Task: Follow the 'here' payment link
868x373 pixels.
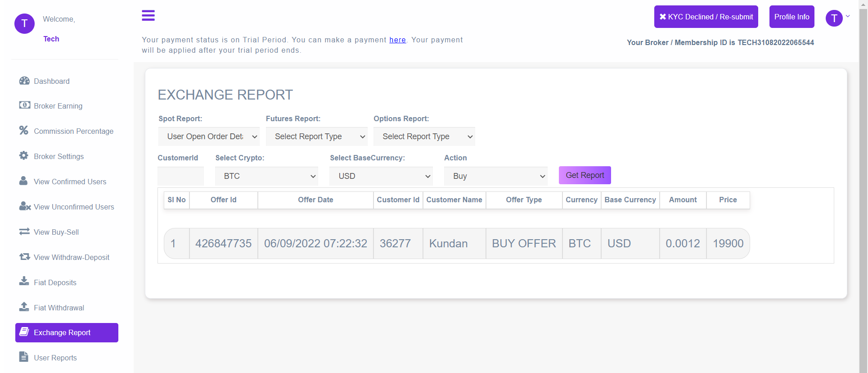Action: click(x=397, y=40)
